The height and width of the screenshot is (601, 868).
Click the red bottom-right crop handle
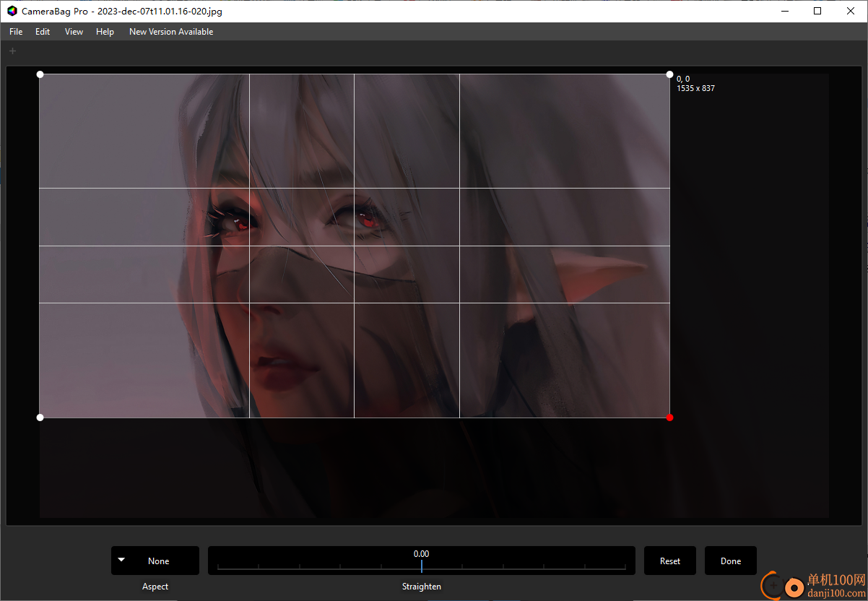(669, 418)
